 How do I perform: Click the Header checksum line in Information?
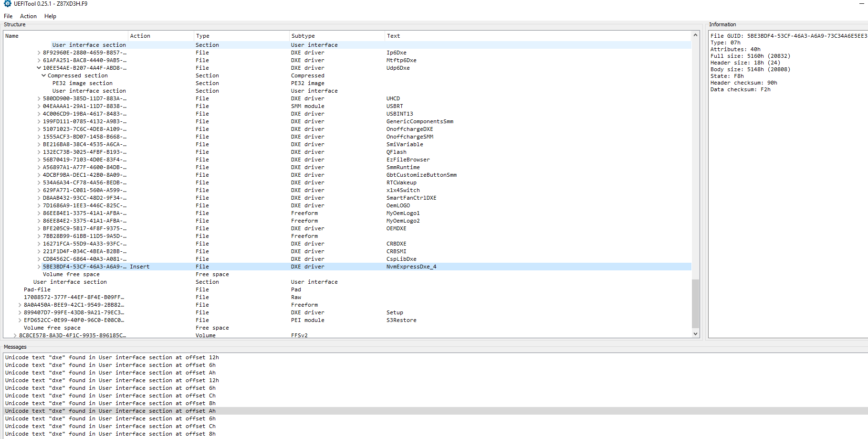pos(743,83)
